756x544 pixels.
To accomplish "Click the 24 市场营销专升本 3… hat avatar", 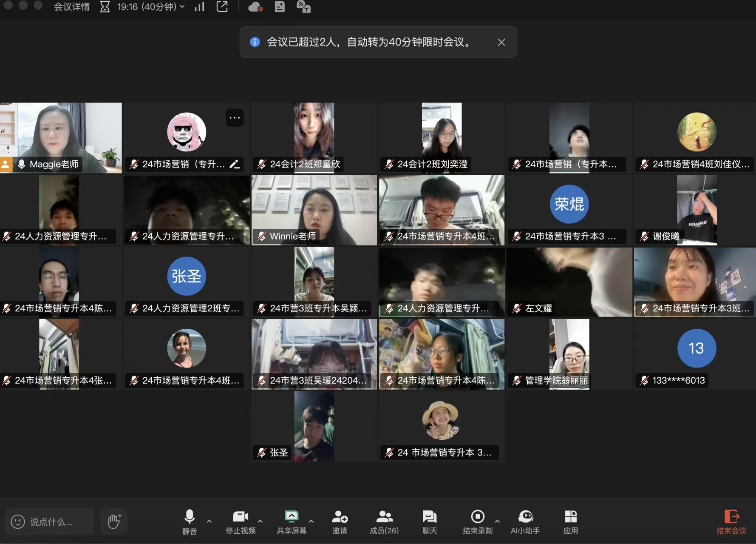I will pos(441,421).
